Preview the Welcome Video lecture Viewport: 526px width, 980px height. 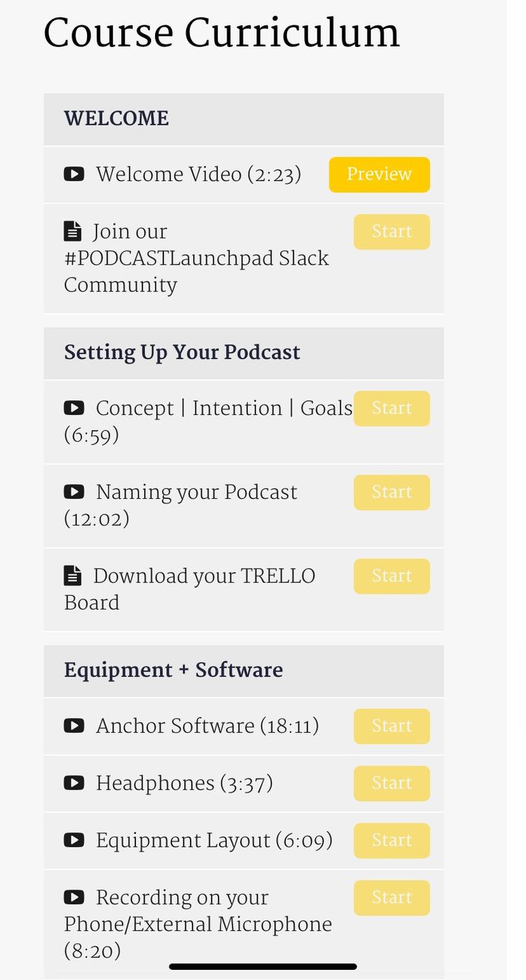(380, 175)
